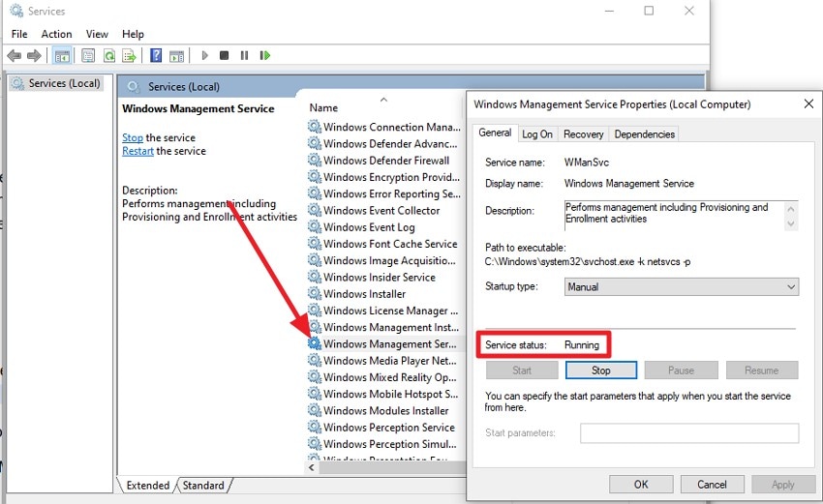This screenshot has height=504, width=823.
Task: Click the executable path C:\Windows\system32\svchost.exe
Action: click(x=560, y=261)
